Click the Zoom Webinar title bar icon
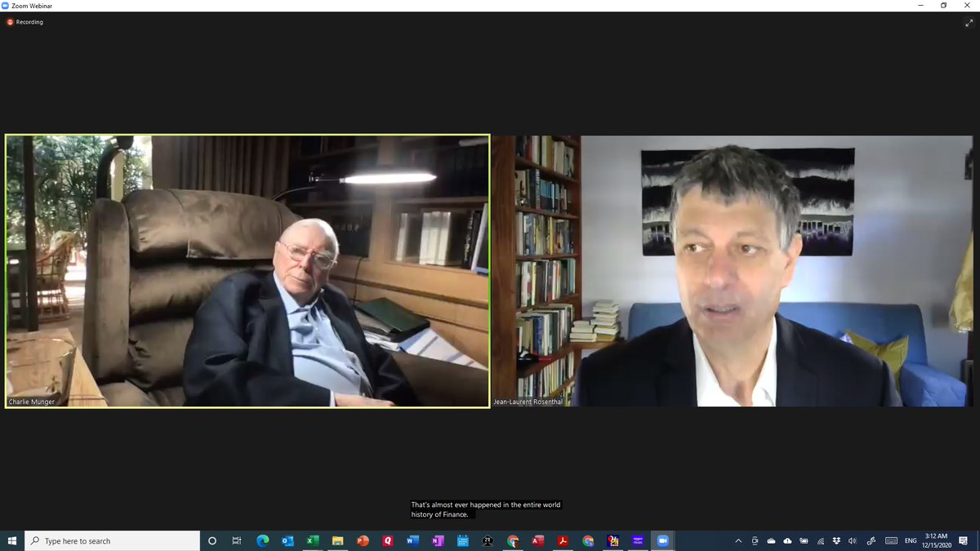 [6, 5]
